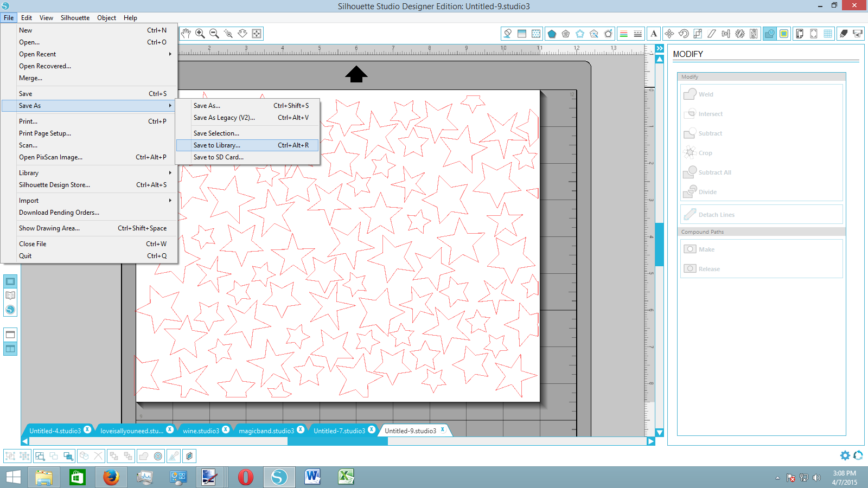Click the Detach Lines button
The width and height of the screenshot is (868, 488).
(x=762, y=215)
